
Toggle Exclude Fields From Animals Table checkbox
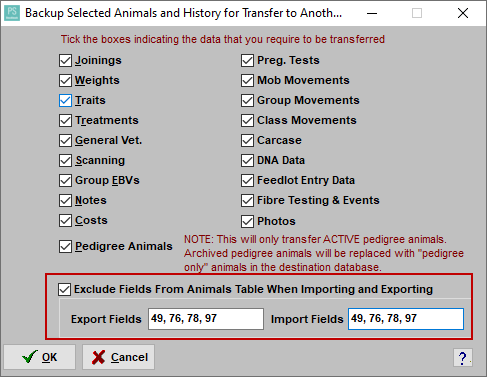pyautogui.click(x=64, y=289)
